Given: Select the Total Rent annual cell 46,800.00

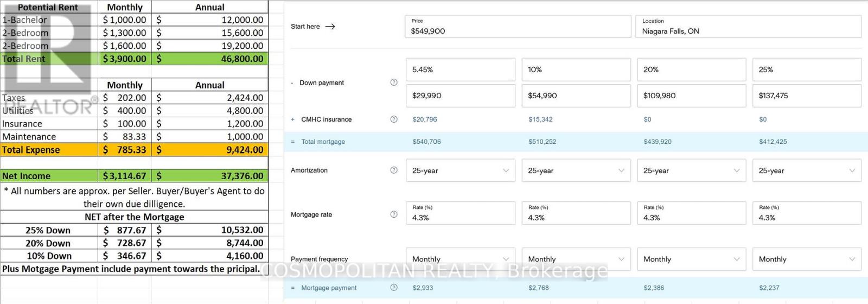Looking at the screenshot, I should pyautogui.click(x=210, y=59).
